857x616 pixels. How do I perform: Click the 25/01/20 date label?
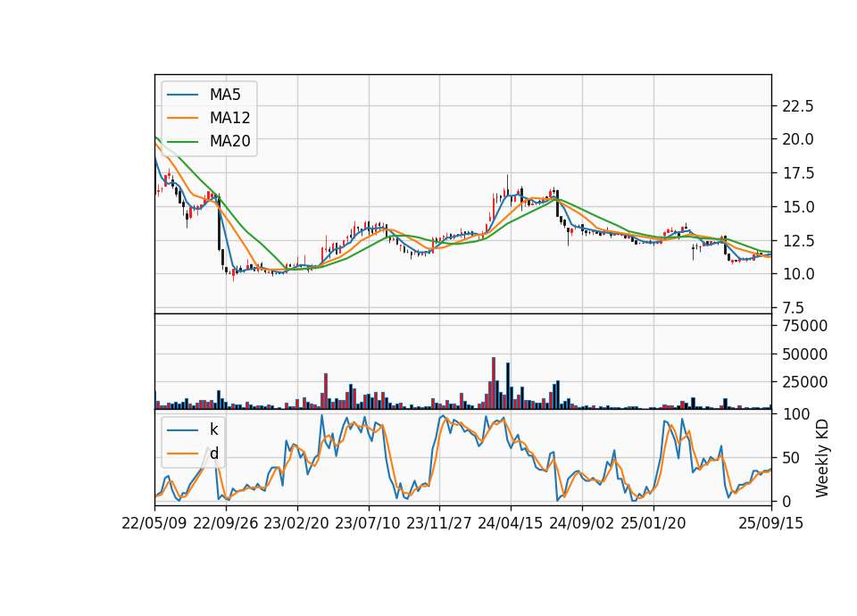[x=653, y=523]
